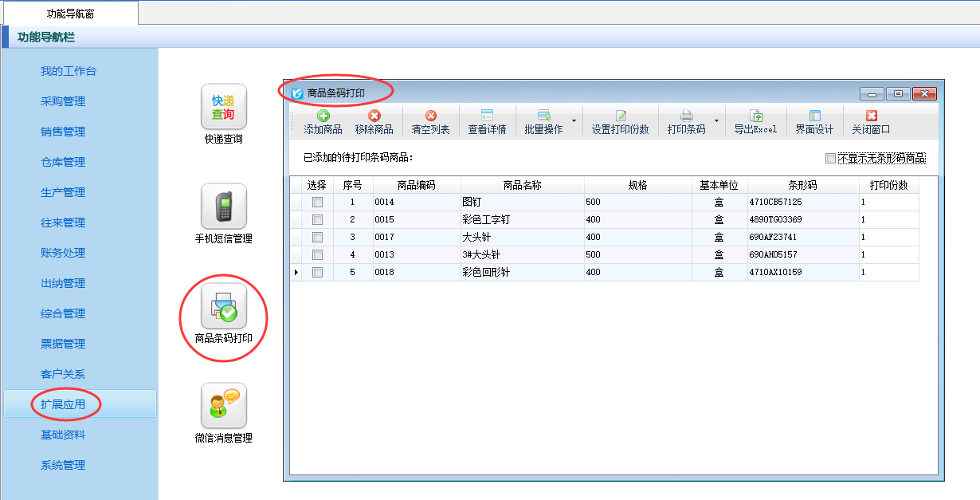980x500 pixels.
Task: Switch to the 功能导航窗 tab
Action: pos(69,13)
